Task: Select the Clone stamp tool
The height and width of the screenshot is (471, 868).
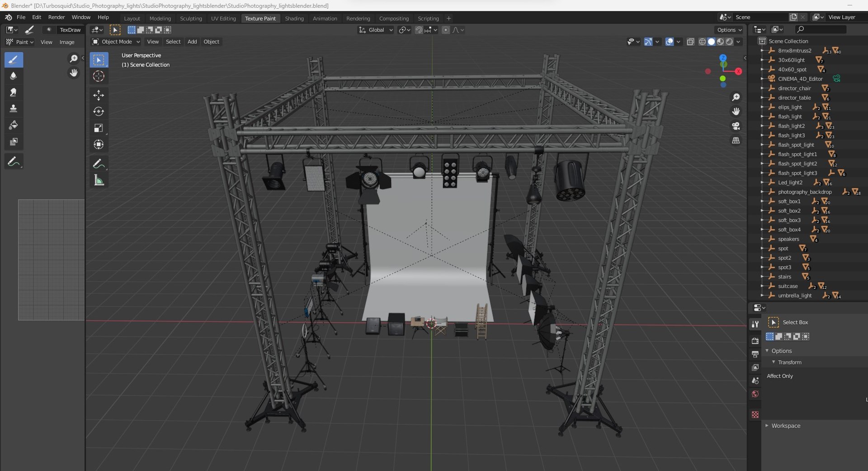Action: coord(14,109)
